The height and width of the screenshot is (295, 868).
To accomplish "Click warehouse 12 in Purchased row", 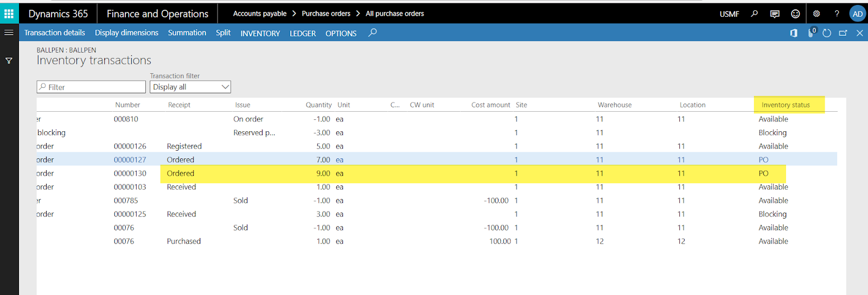I will [599, 241].
